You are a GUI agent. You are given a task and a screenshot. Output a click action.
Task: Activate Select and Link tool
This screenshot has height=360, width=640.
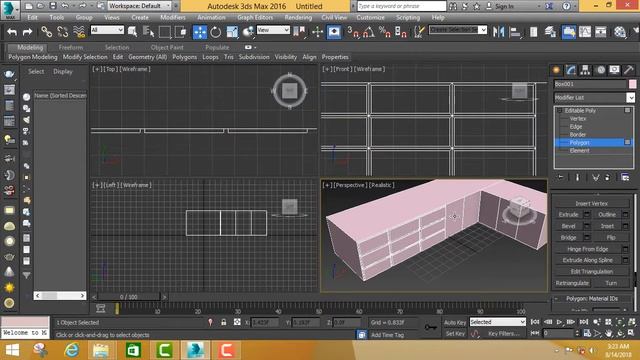coord(47,32)
